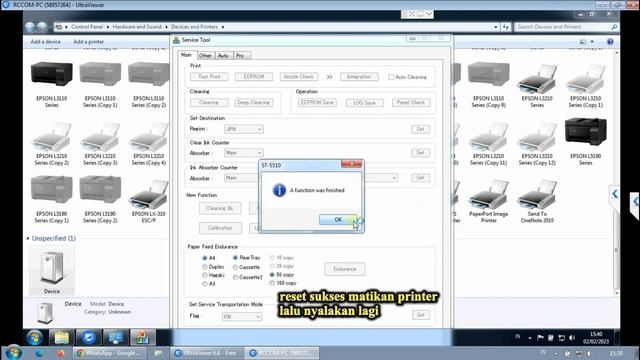
Task: Select the 50 copy radio button
Action: click(x=272, y=275)
